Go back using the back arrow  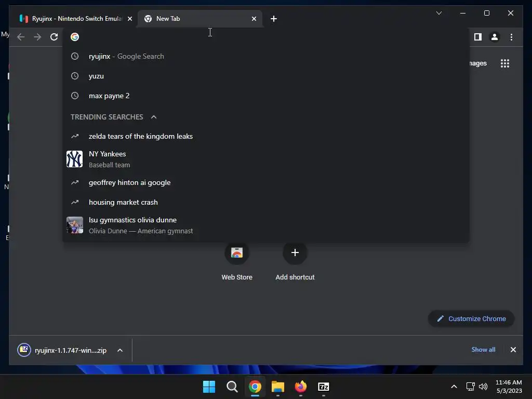coord(21,37)
